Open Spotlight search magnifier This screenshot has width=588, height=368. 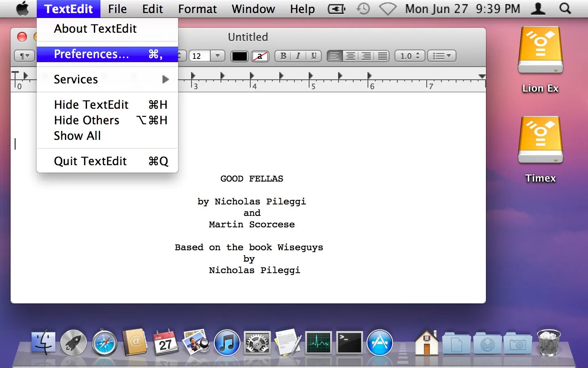coord(565,9)
